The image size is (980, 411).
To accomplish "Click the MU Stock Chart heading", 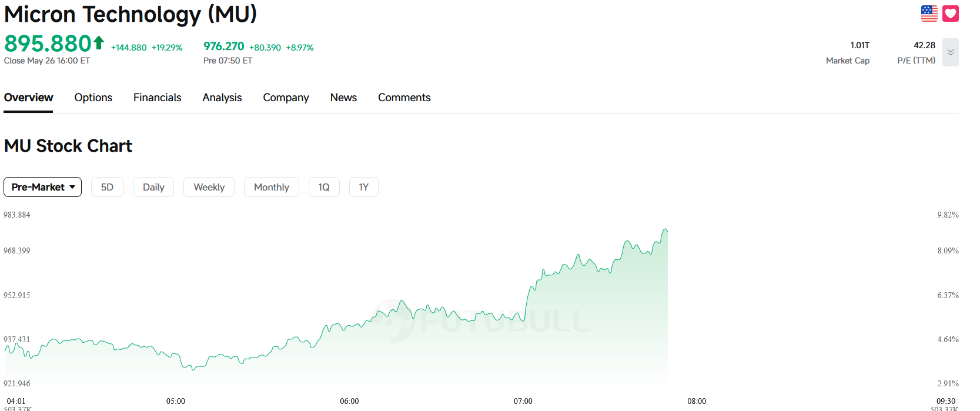I will click(x=68, y=146).
